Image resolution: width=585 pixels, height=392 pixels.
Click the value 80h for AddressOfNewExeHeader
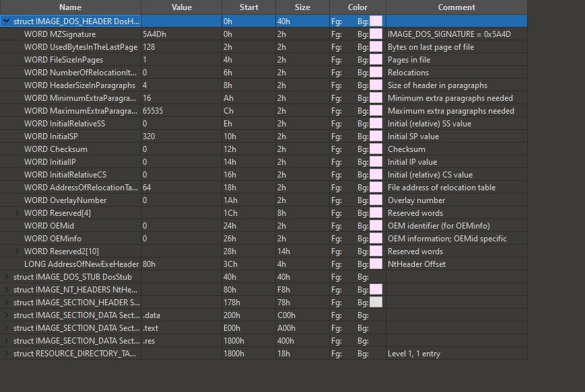point(149,264)
